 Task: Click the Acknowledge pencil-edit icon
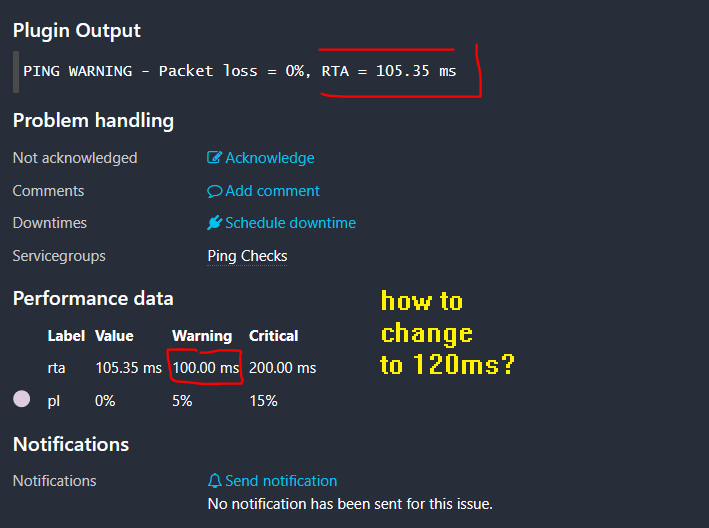(x=214, y=158)
